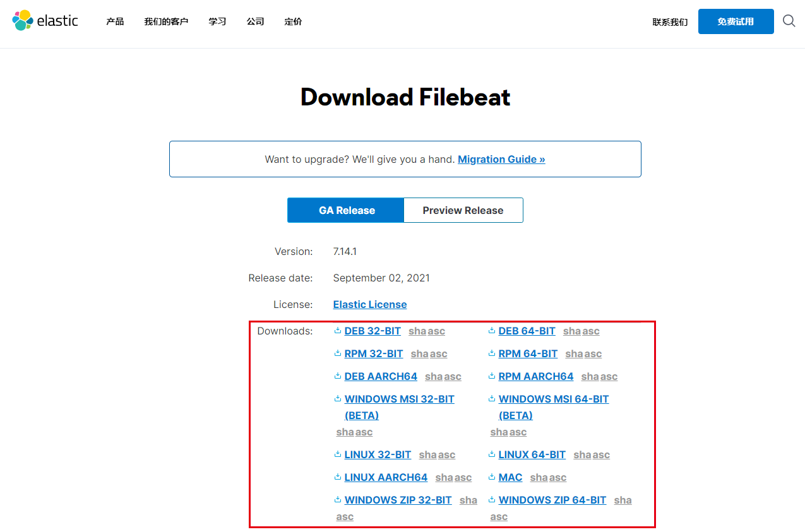
Task: Open the 学习 navigation menu
Action: 217,21
